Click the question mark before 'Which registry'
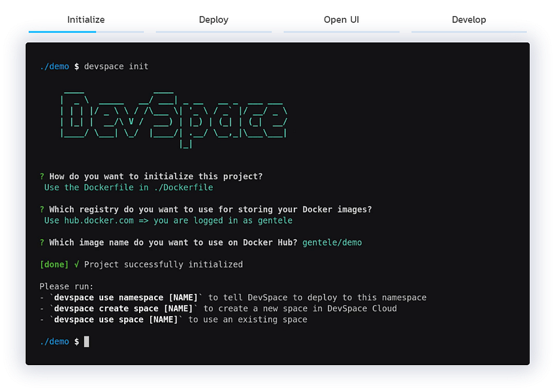 pos(42,210)
